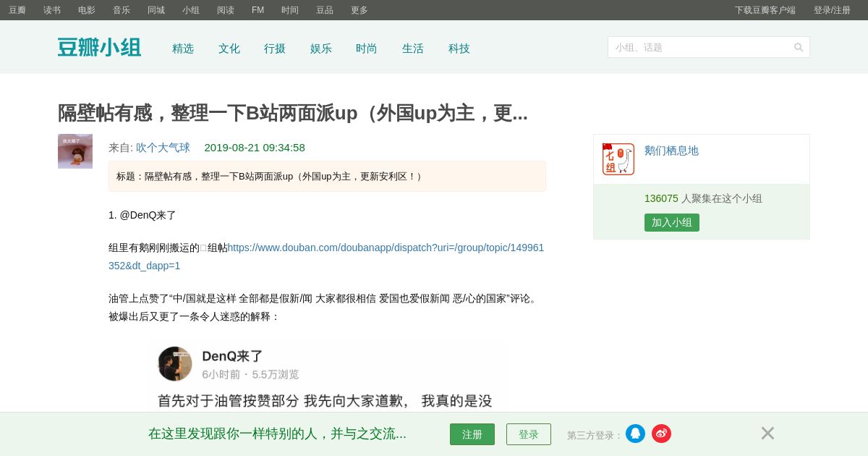Select the 科技 category tab

point(459,48)
